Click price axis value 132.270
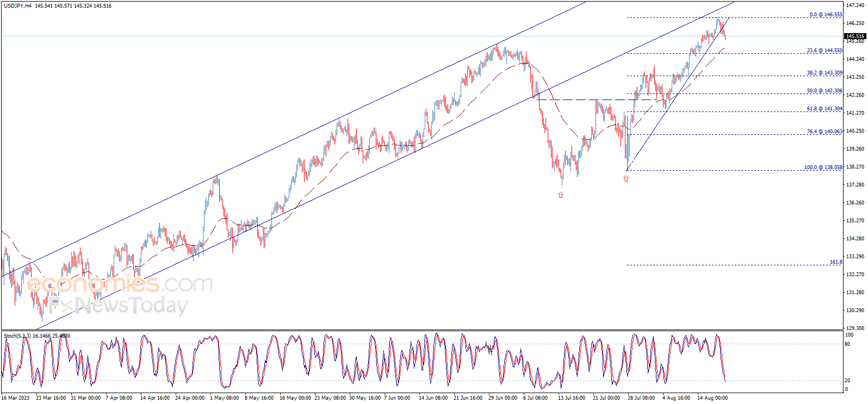The height and width of the screenshot is (404, 868). click(x=855, y=275)
